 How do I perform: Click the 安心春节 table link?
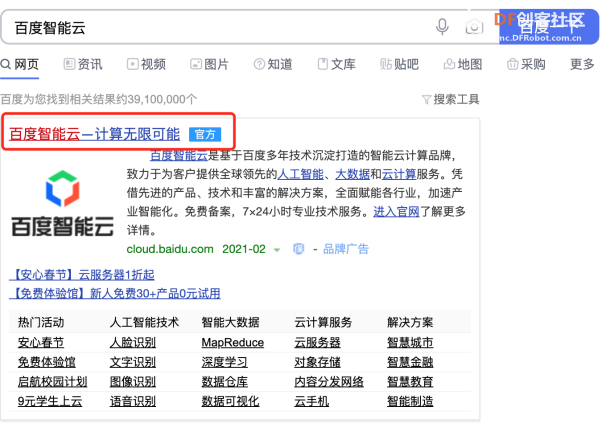[x=41, y=343]
